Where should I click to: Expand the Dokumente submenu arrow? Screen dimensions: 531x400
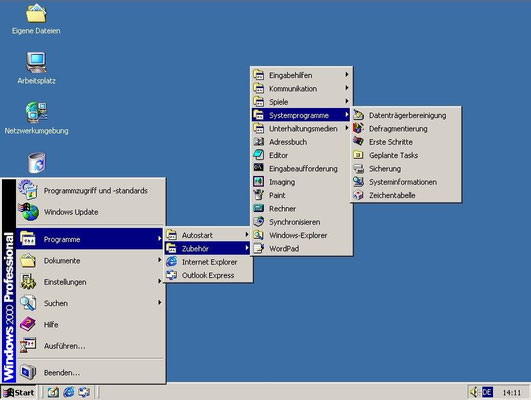point(159,260)
